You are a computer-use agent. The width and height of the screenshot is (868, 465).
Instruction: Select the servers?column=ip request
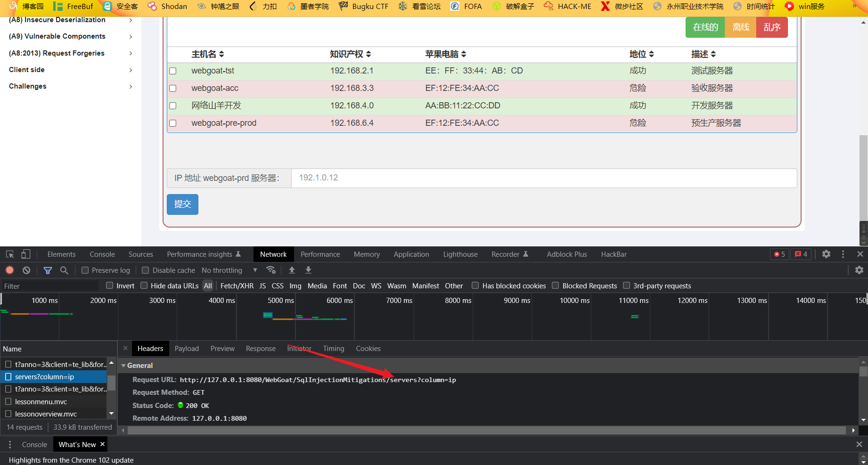54,377
